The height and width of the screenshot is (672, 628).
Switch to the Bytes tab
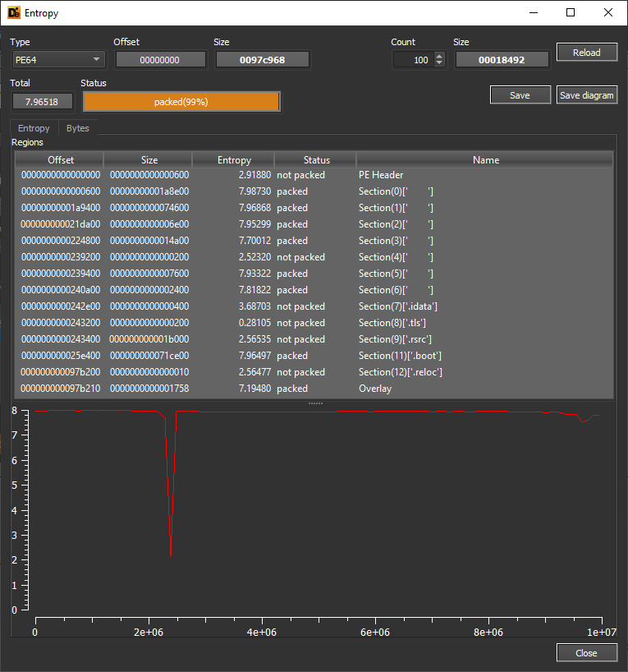click(x=78, y=128)
